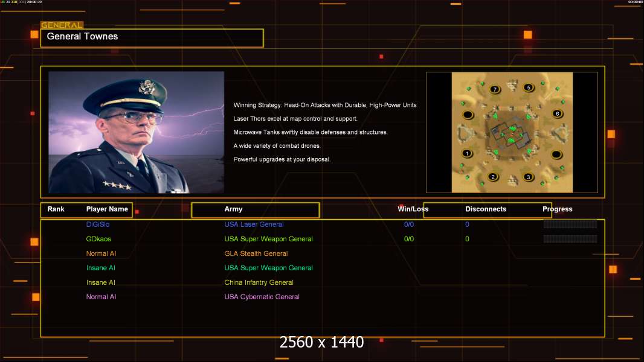Image resolution: width=644 pixels, height=362 pixels.
Task: Click the Progress column header
Action: coord(558,209)
